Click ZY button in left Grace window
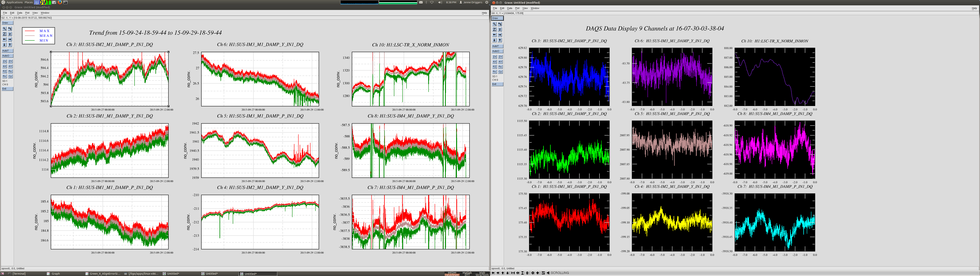This screenshot has height=276, width=980. 10,61
